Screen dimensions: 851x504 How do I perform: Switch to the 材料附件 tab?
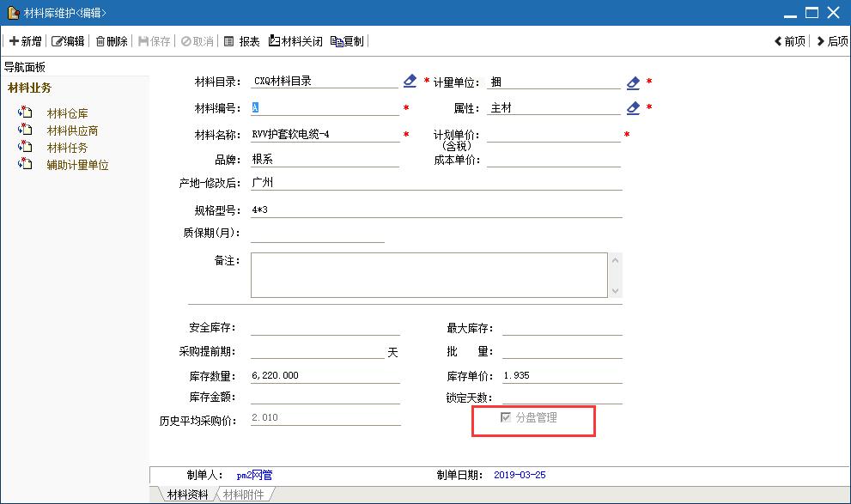[244, 495]
